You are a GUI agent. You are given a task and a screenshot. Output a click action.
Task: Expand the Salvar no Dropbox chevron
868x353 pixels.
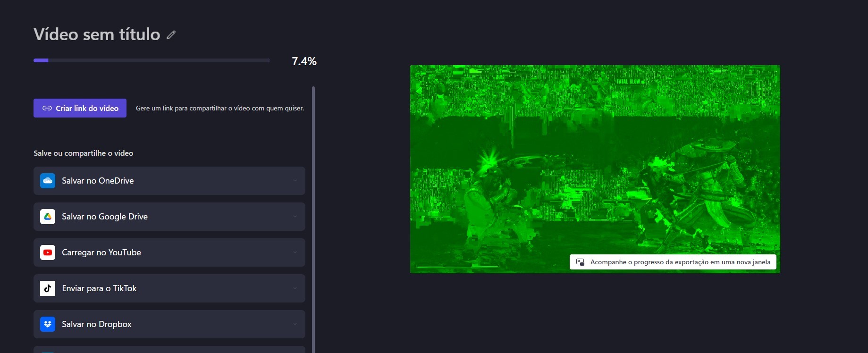pos(295,324)
